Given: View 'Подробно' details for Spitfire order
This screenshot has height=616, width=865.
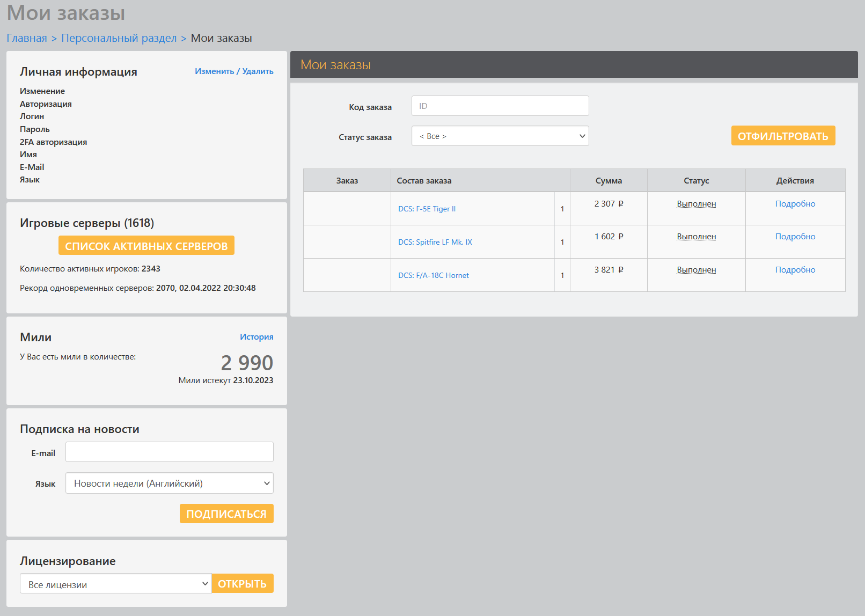Looking at the screenshot, I should 795,237.
